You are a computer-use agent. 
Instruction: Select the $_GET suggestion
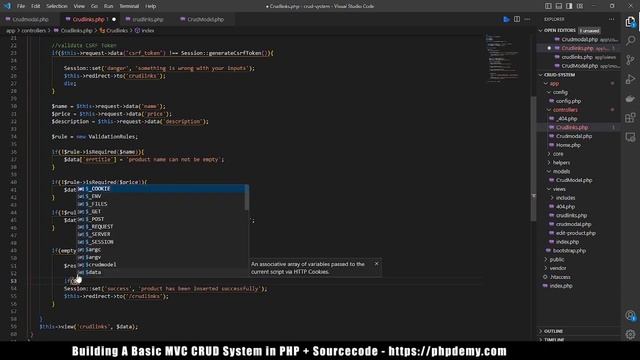(x=161, y=211)
